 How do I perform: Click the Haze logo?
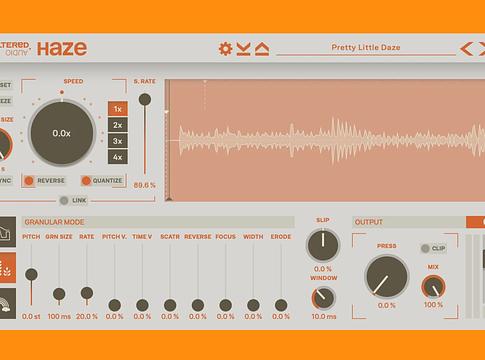62,49
